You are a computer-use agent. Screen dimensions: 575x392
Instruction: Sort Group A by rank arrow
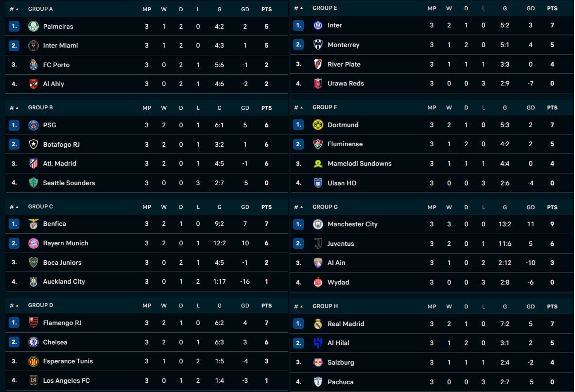click(14, 9)
